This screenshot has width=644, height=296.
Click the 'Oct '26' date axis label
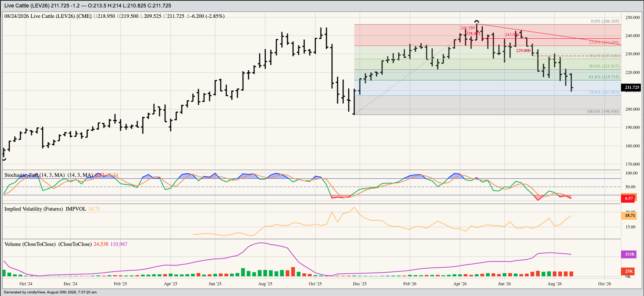point(605,284)
